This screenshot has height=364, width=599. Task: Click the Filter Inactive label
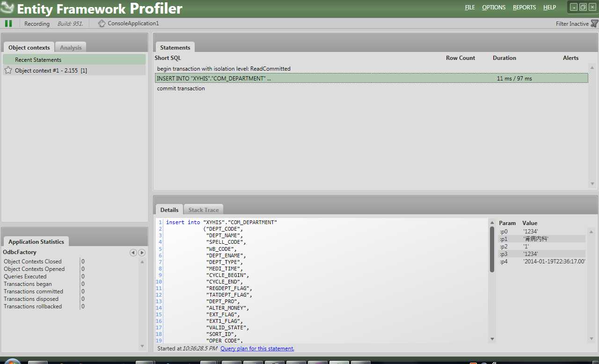click(572, 24)
